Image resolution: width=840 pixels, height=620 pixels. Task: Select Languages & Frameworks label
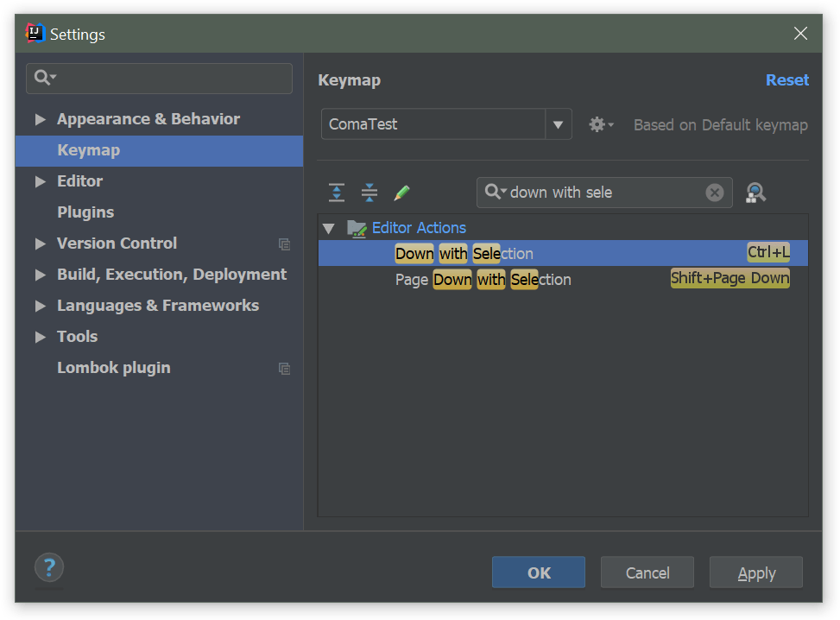point(158,306)
